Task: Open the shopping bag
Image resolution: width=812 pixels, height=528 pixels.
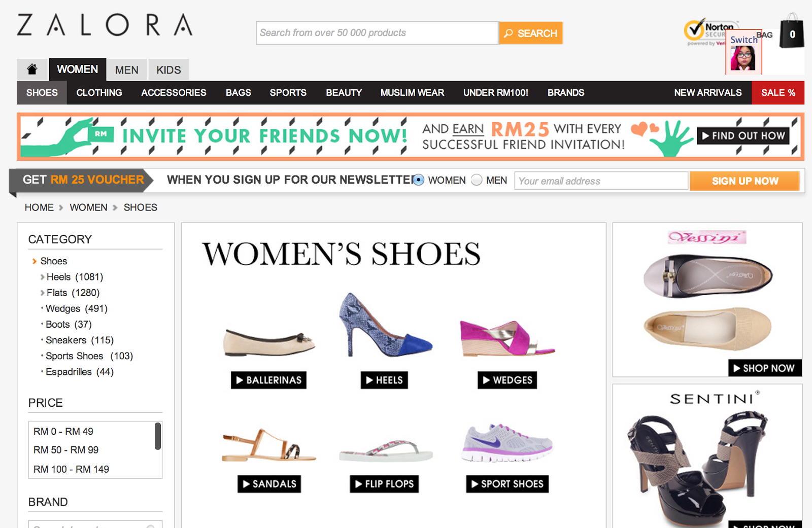Action: 791,33
